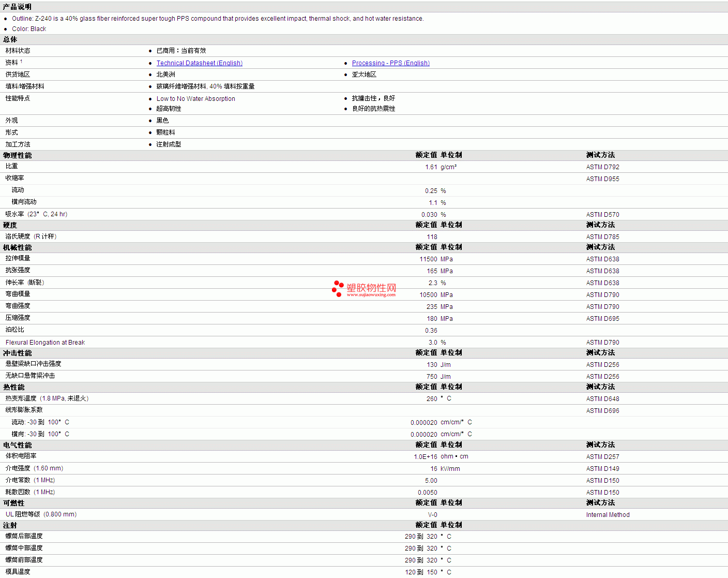Select the Flexural Elongation at Break row label
The height and width of the screenshot is (578, 728).
click(x=45, y=343)
